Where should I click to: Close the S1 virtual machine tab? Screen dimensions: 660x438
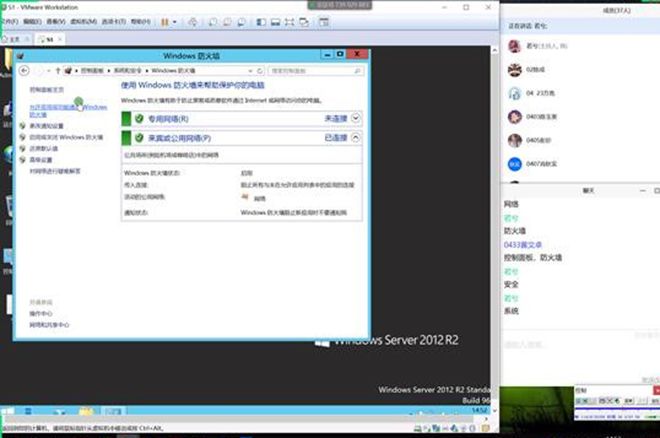(60, 39)
